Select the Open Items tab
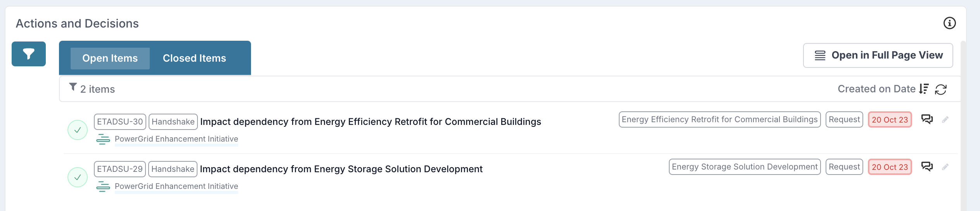The height and width of the screenshot is (211, 980). pyautogui.click(x=110, y=58)
